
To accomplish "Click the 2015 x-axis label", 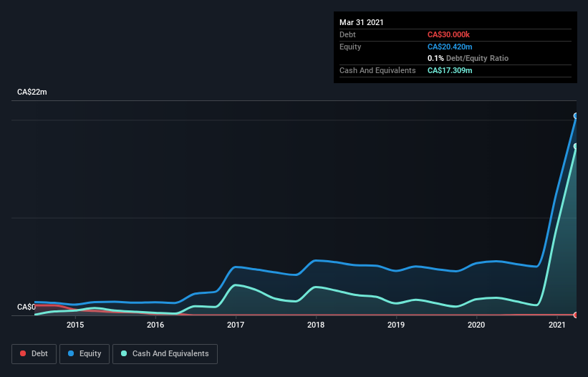I will click(75, 325).
